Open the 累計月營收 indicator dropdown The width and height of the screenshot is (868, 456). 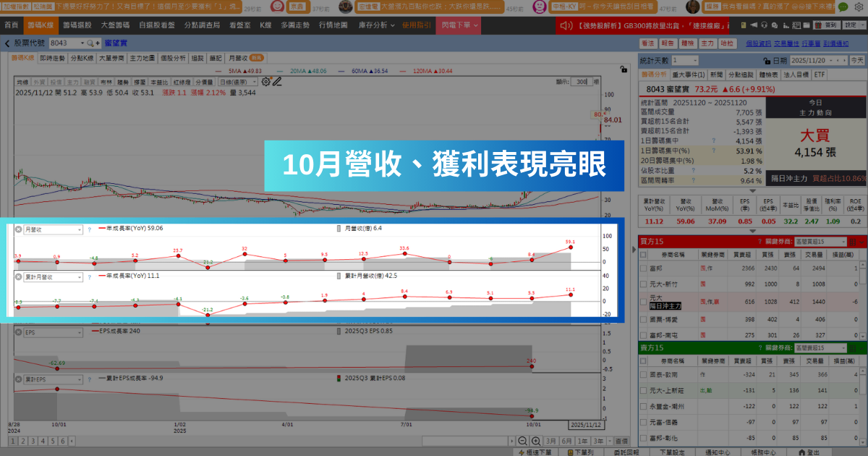(x=53, y=276)
